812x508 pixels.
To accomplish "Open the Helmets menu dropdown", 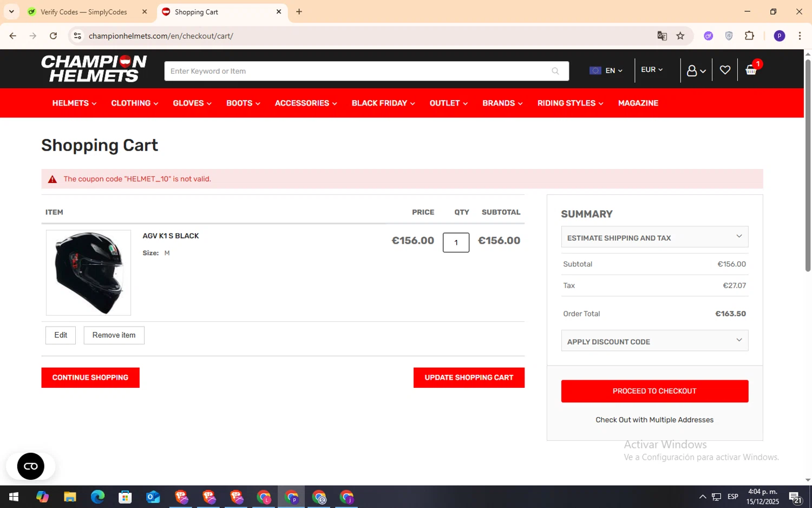I will (x=74, y=103).
